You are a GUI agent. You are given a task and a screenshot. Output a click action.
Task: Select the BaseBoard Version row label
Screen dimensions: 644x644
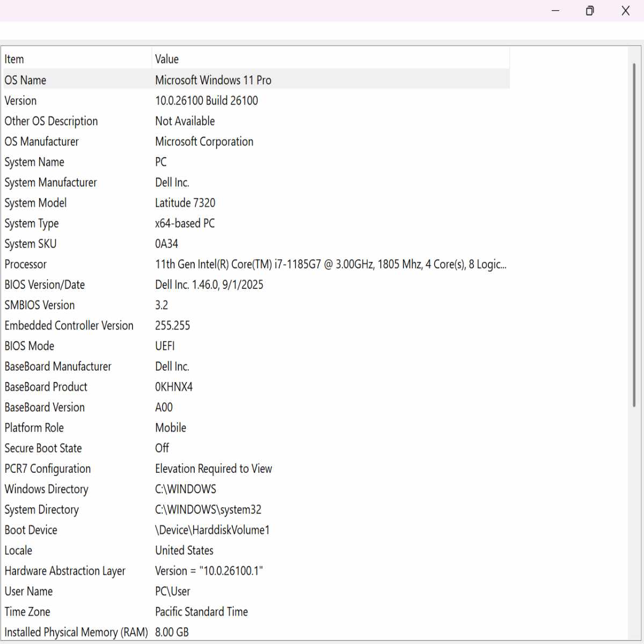[x=45, y=407]
